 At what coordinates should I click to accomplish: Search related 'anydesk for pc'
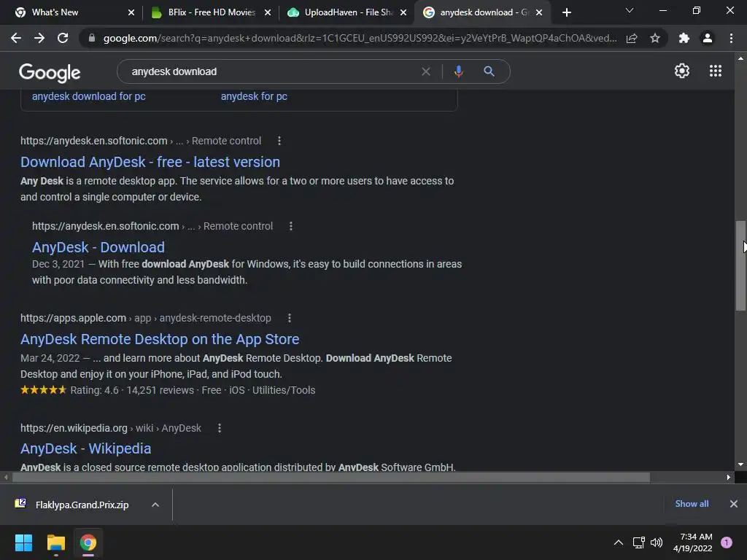254,96
